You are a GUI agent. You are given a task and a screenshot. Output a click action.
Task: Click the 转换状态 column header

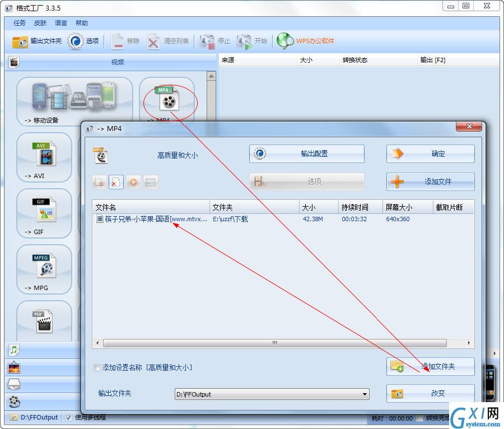tap(379, 60)
